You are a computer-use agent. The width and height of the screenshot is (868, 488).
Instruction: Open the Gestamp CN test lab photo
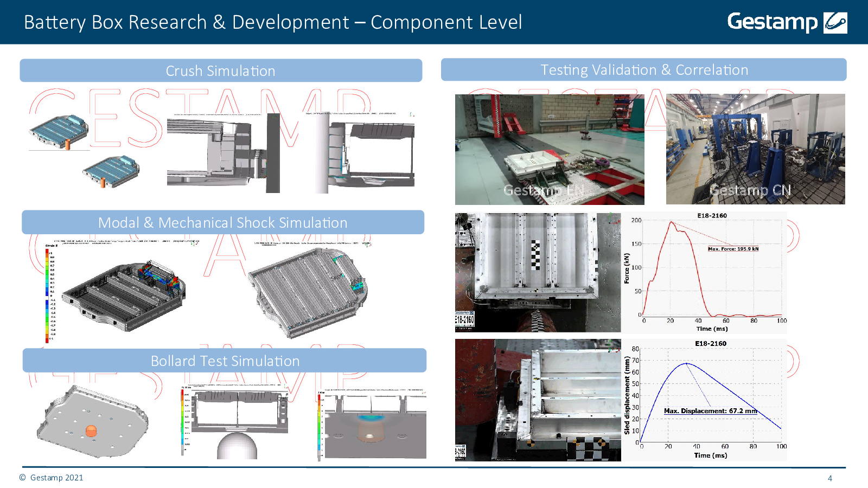tap(755, 149)
